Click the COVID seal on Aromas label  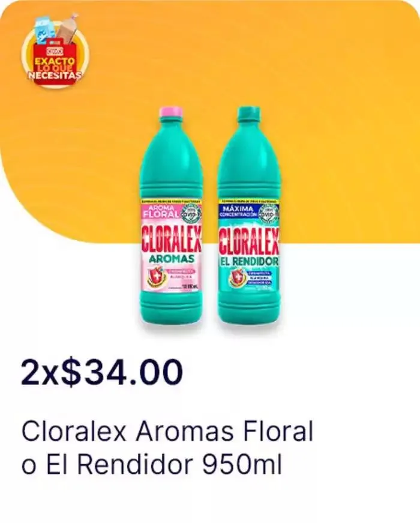191,213
